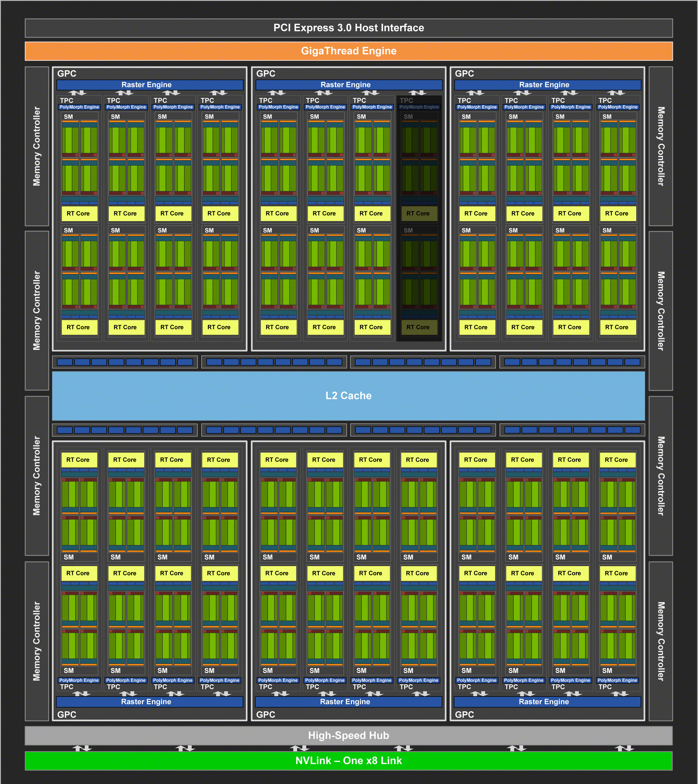Click the PCI Express 3.0 Host Interface block
Image resolution: width=698 pixels, height=784 pixels.
tap(348, 28)
